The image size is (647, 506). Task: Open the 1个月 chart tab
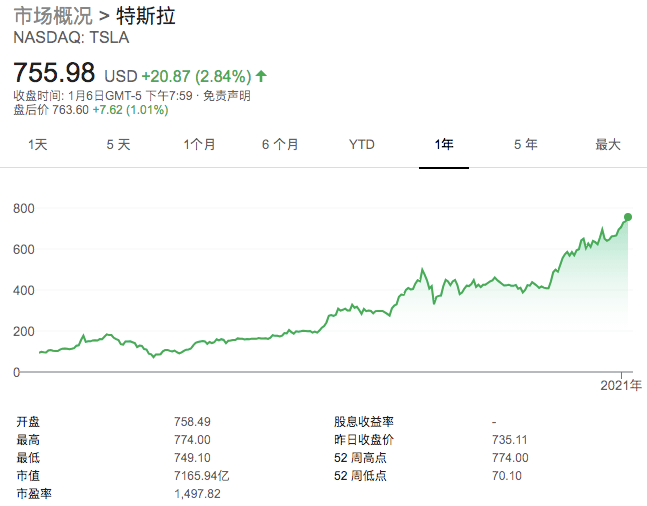click(x=199, y=145)
